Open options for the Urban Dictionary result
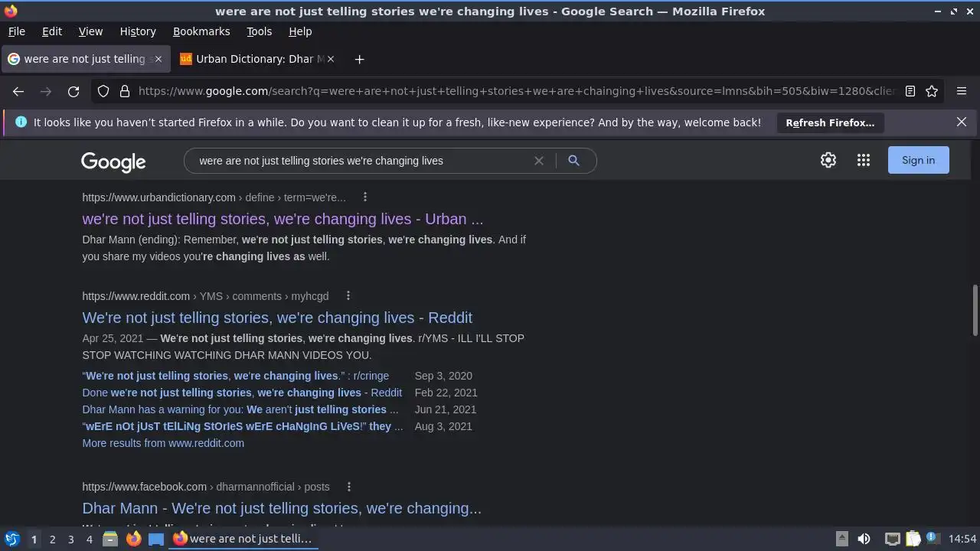980x551 pixels. point(365,197)
